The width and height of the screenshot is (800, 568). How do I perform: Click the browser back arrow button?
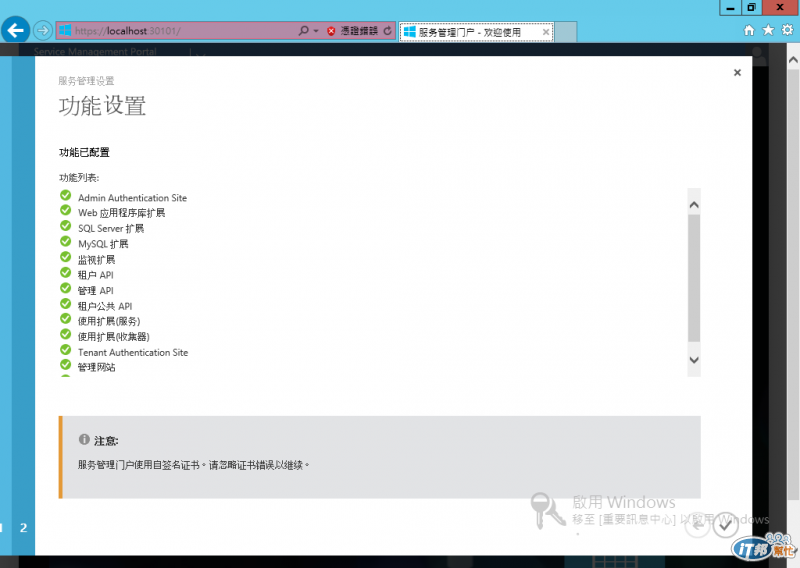click(x=15, y=31)
